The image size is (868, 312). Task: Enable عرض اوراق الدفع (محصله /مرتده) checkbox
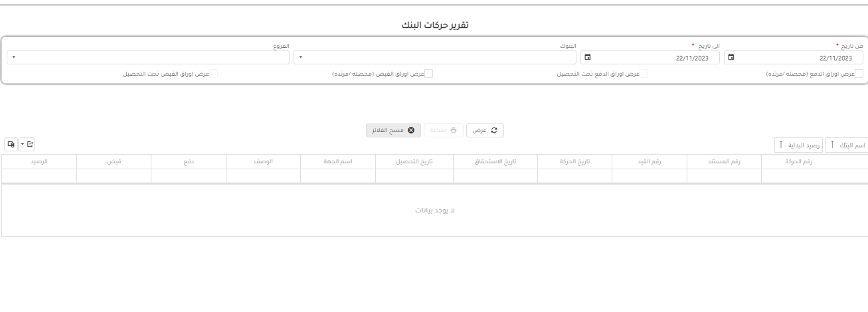[x=859, y=74]
